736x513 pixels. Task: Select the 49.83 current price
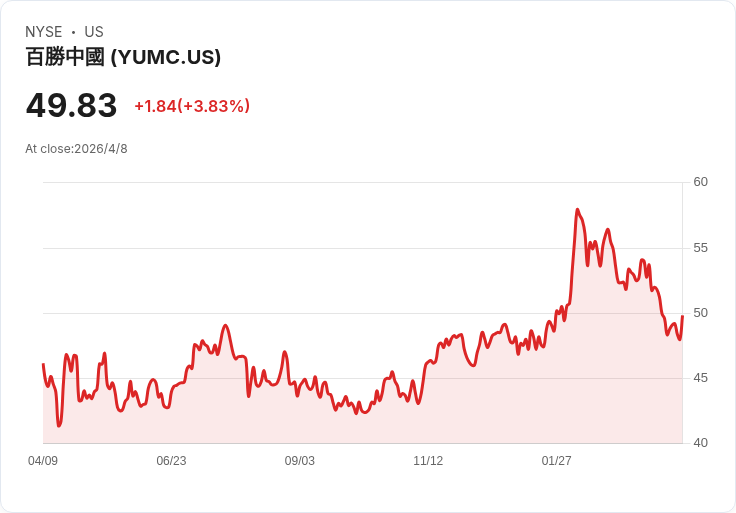pos(71,106)
